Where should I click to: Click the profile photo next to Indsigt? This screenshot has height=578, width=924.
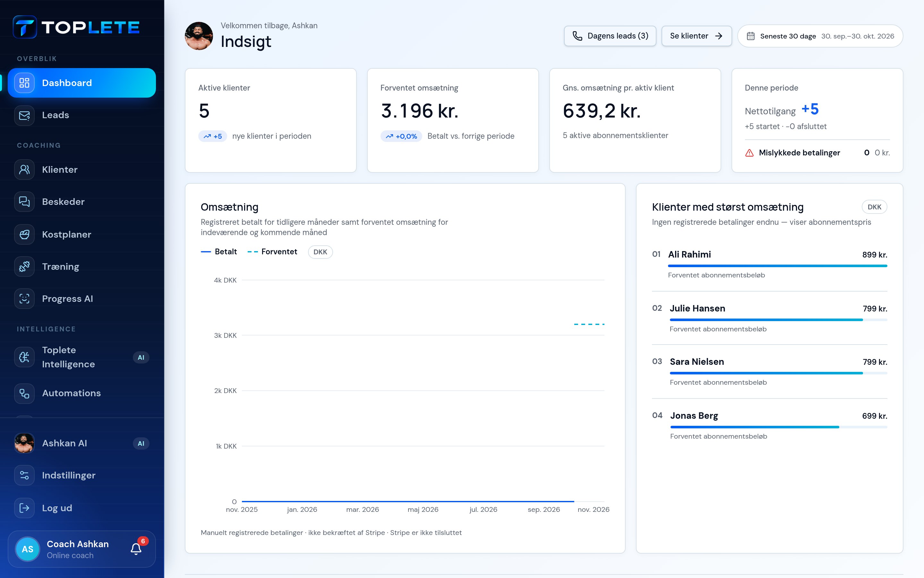click(199, 36)
